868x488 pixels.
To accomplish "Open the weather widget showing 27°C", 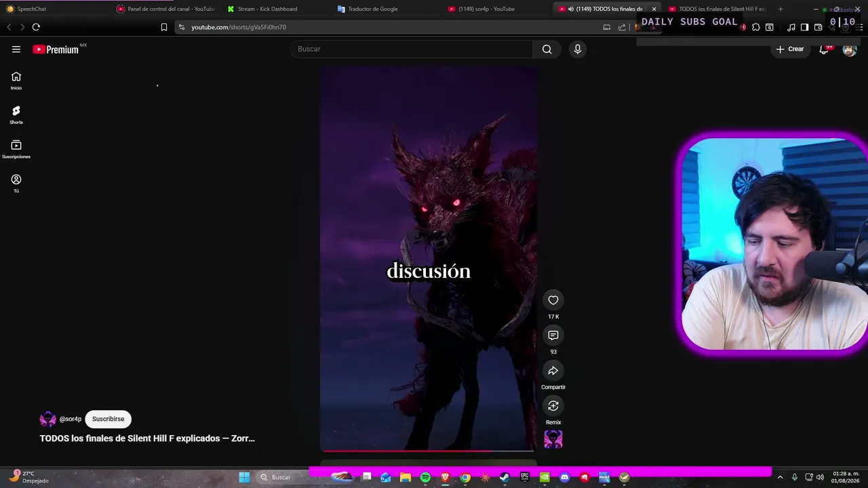I will pos(28,477).
